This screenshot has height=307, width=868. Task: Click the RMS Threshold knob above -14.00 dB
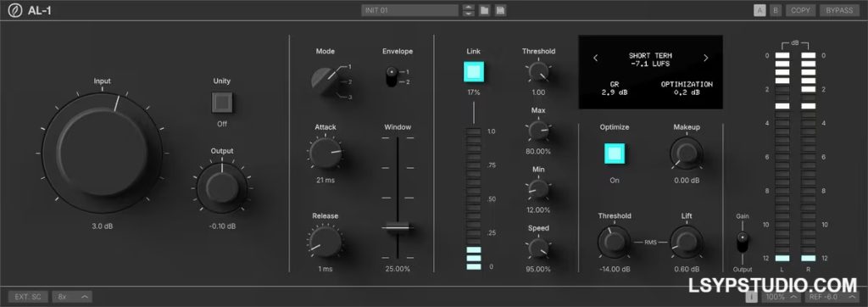point(615,242)
